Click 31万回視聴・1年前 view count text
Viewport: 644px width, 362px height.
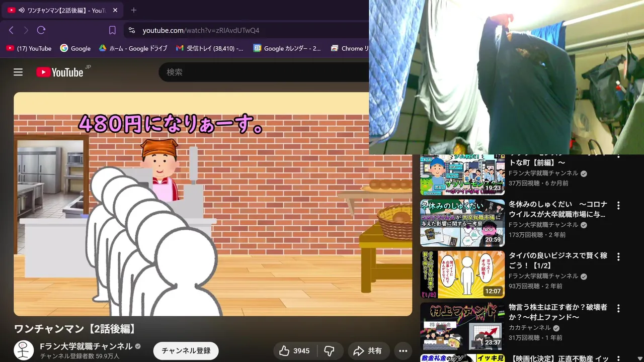click(x=535, y=337)
